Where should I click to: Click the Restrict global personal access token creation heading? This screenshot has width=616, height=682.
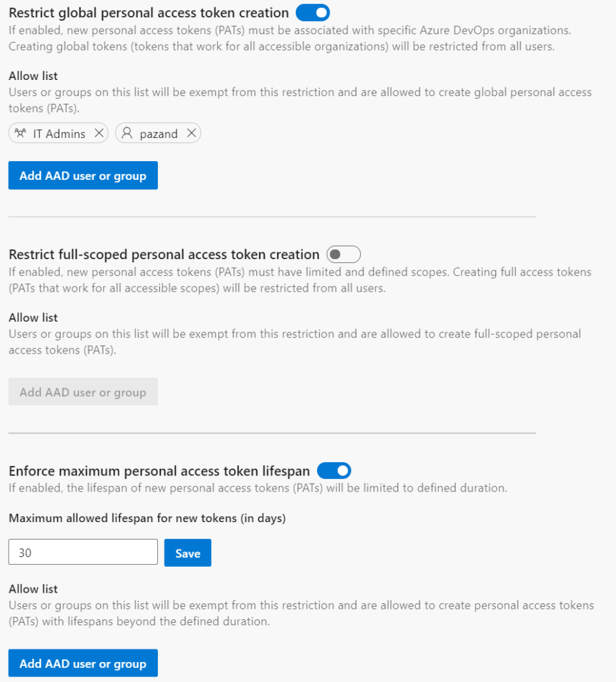coord(149,13)
